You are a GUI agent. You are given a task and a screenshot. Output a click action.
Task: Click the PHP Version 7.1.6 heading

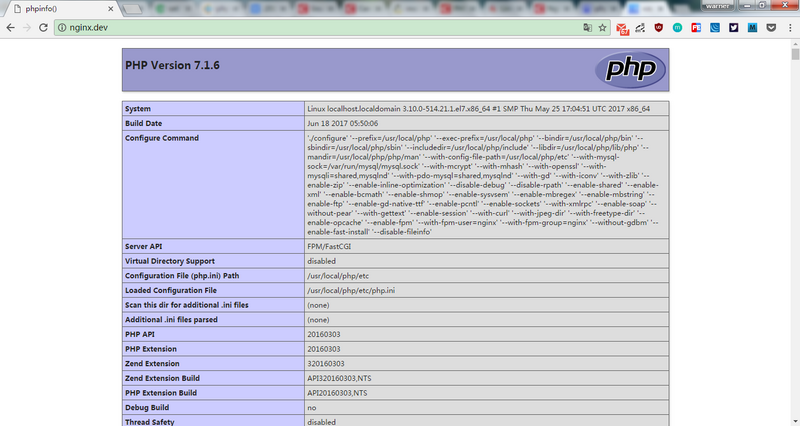[x=172, y=65]
